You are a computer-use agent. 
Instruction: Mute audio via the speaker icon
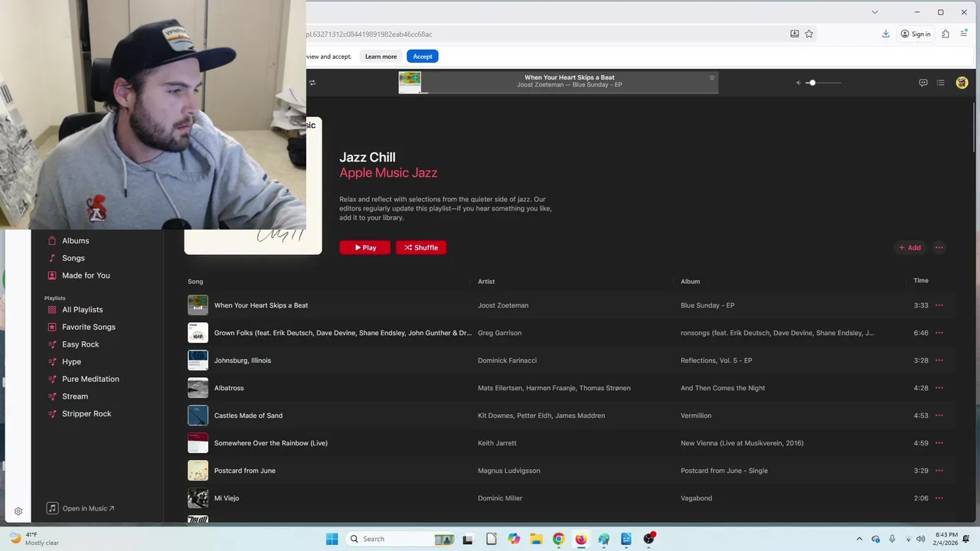(798, 83)
